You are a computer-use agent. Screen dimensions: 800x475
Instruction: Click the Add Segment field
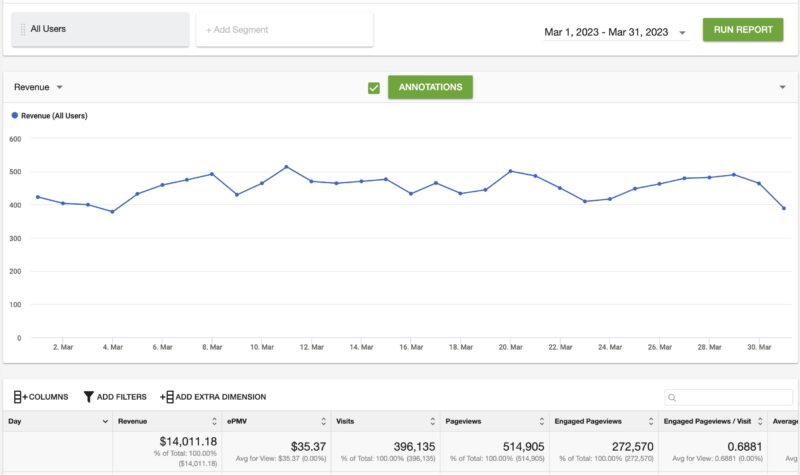(284, 30)
